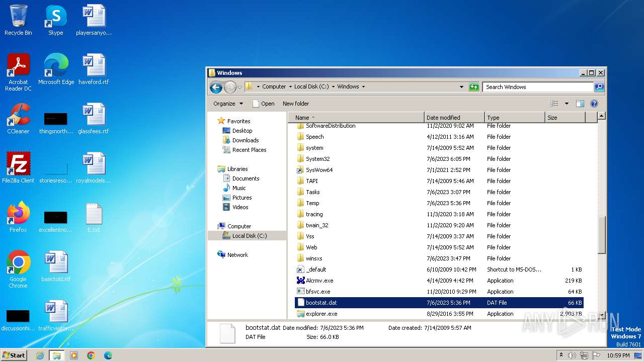This screenshot has height=362, width=644.
Task: Toggle the preview pane icon
Action: coord(580,104)
